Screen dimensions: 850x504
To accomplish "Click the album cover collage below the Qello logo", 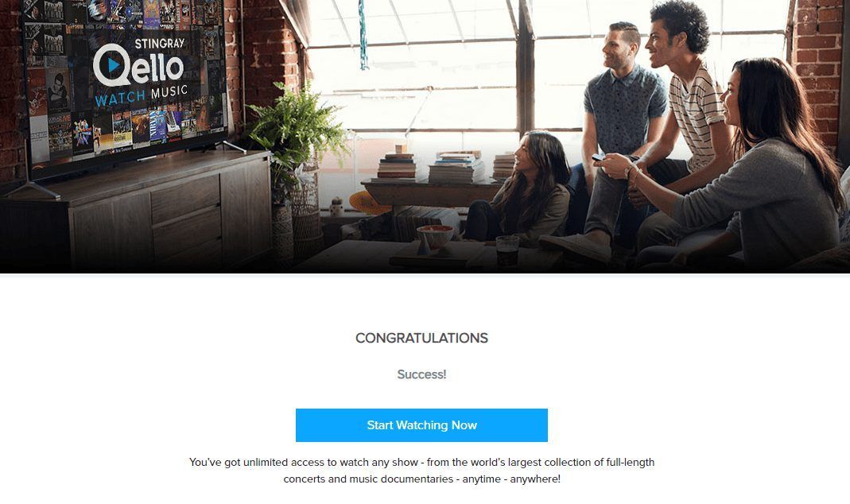I will 127,130.
